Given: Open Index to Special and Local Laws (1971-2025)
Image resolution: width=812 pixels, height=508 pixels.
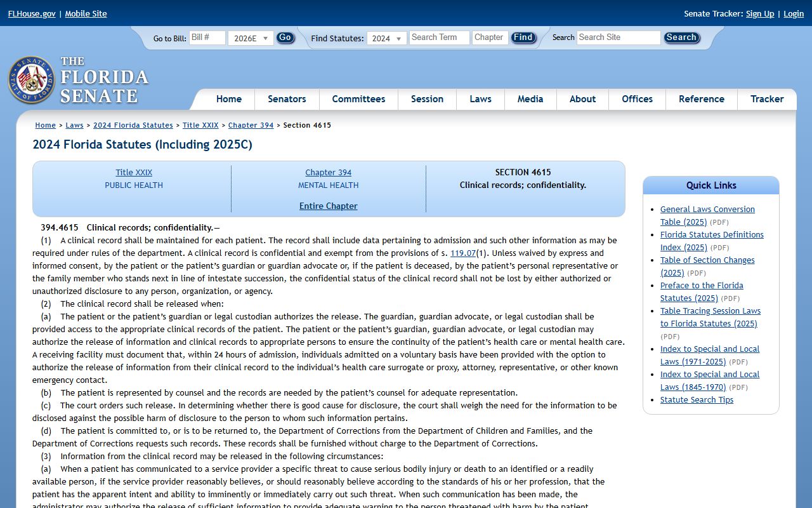Looking at the screenshot, I should point(710,355).
